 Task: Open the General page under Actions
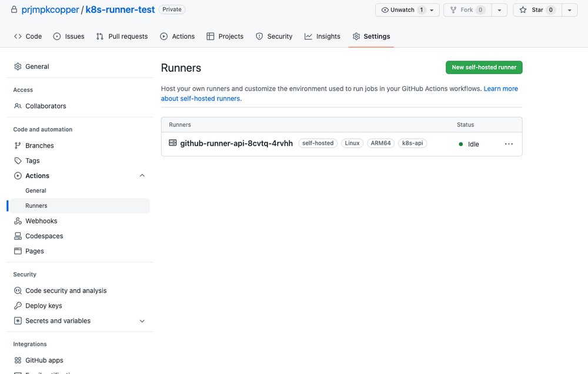[35, 191]
